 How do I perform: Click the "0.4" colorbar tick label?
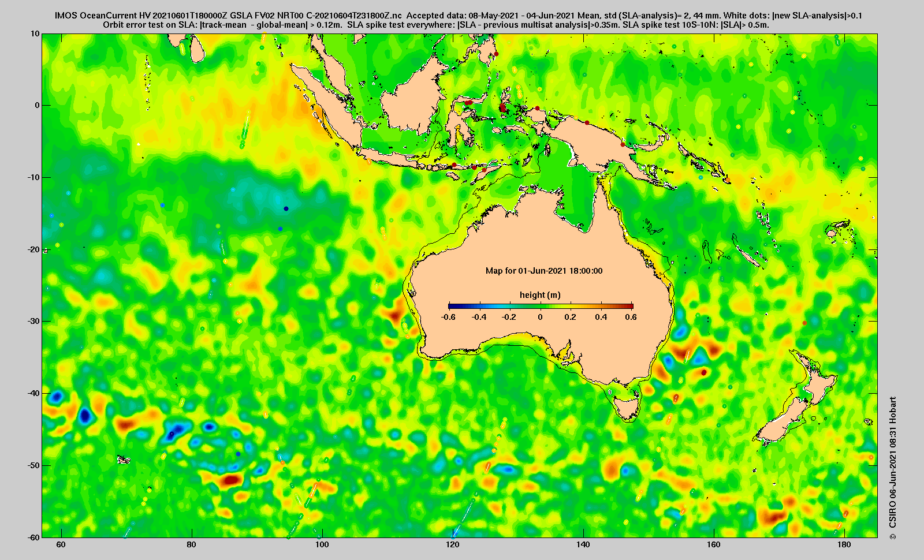pyautogui.click(x=601, y=317)
